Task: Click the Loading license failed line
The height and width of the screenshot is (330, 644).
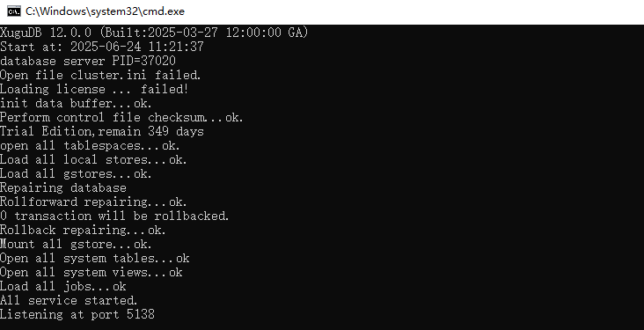Action: coord(94,89)
